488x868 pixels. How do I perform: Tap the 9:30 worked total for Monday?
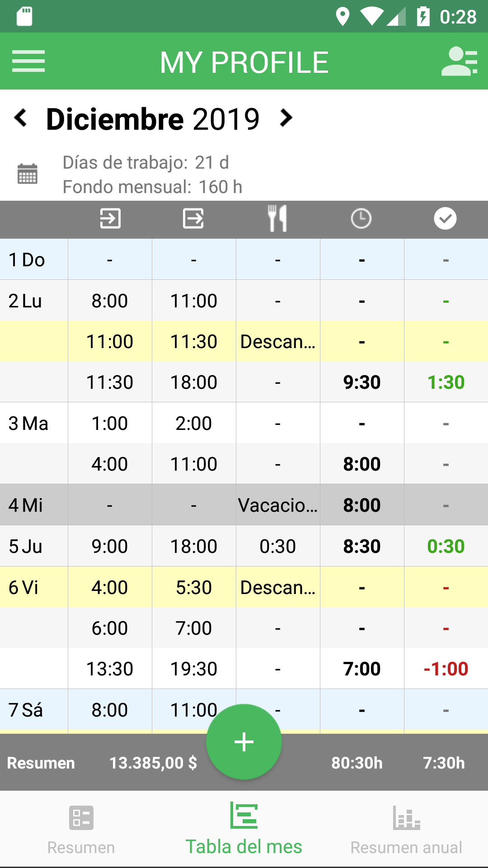pos(362,382)
